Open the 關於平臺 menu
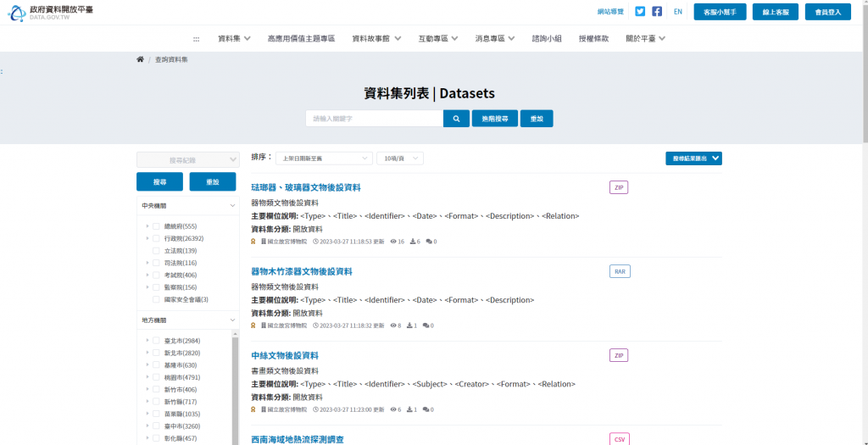868x445 pixels. pyautogui.click(x=645, y=39)
